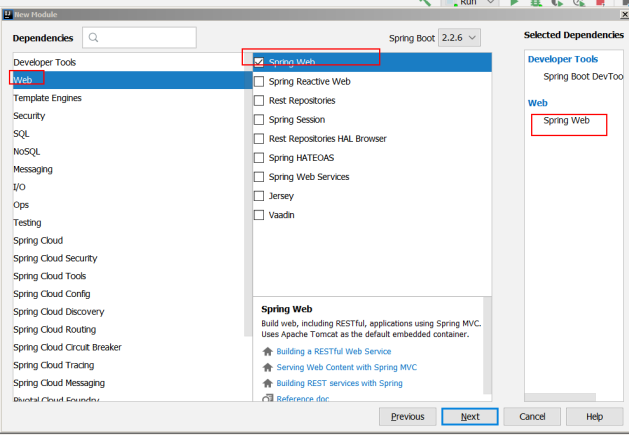The height and width of the screenshot is (435, 629).
Task: Select the Spring Cloud Security category
Action: pyautogui.click(x=128, y=258)
